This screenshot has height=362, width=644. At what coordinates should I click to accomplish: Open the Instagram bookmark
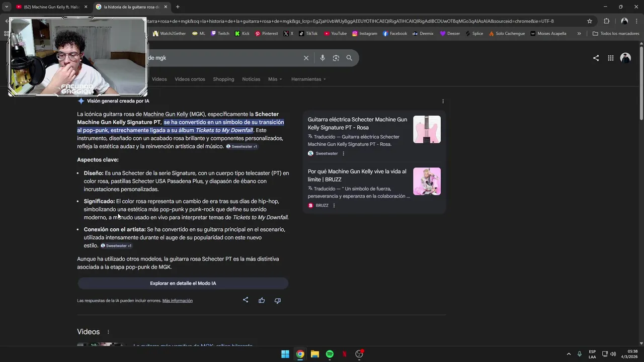pos(365,33)
